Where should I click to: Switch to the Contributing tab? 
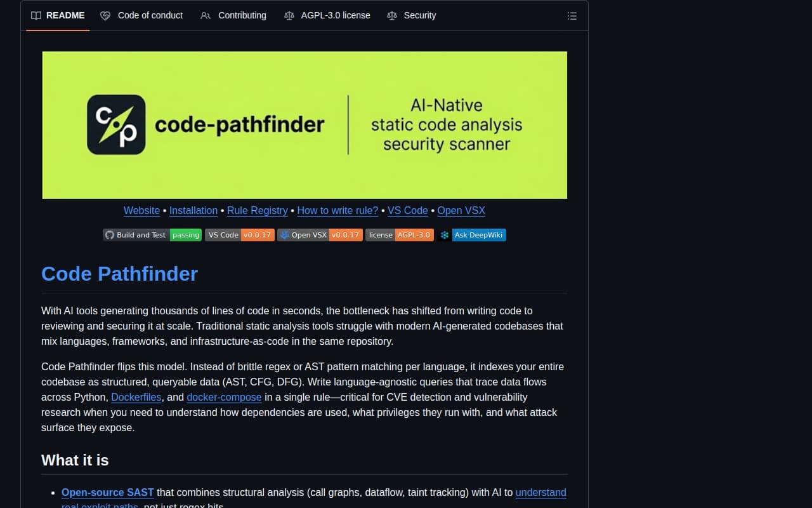click(242, 15)
